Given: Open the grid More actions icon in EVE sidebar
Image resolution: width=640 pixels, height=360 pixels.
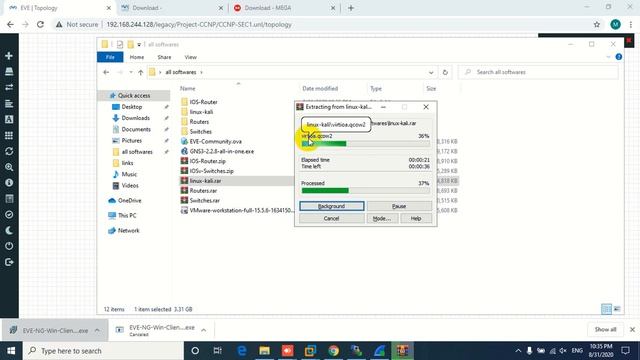Looking at the screenshot, I should click(9, 135).
